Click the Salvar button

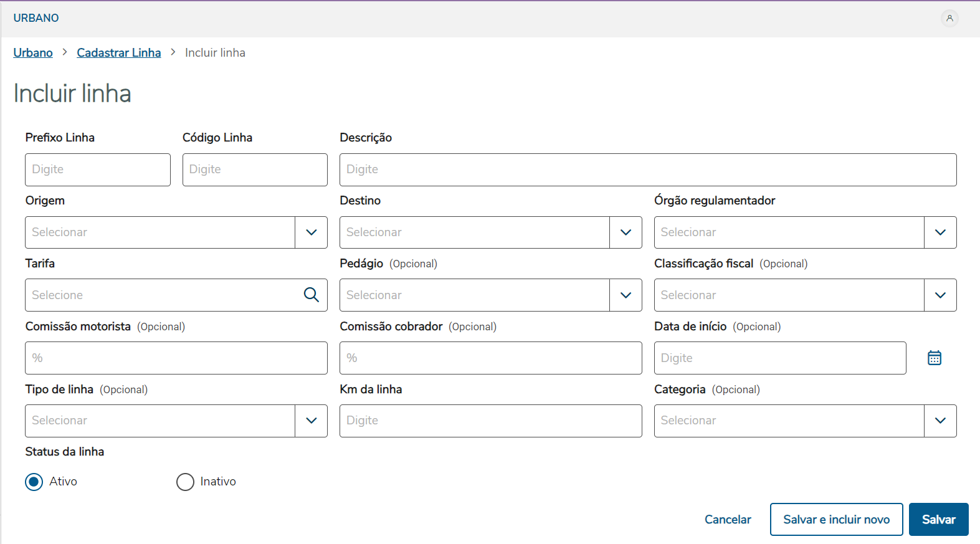point(938,519)
